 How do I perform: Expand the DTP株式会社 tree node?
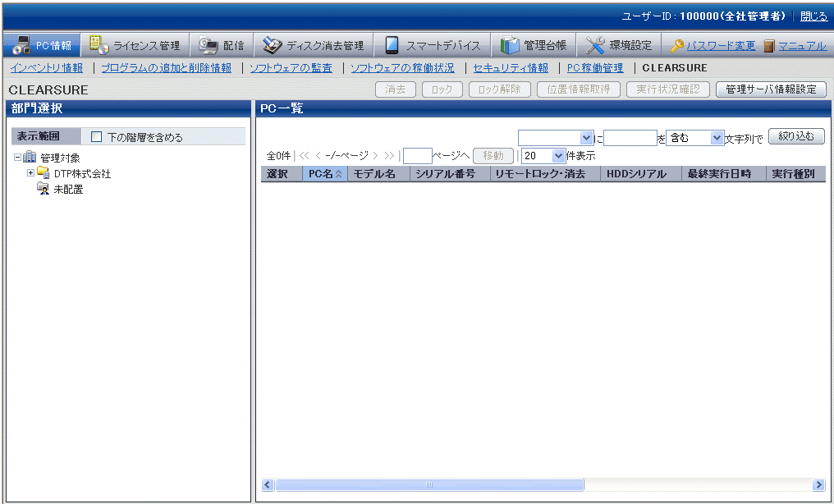tap(31, 172)
